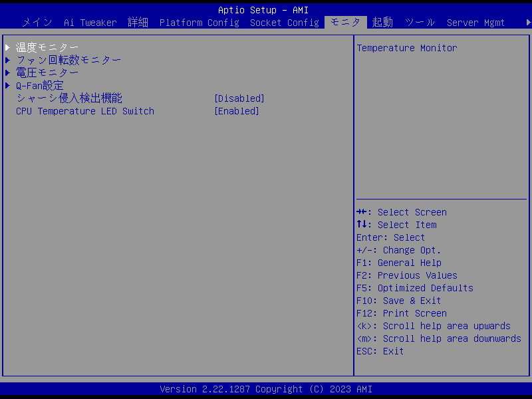Viewport: 532px width, 399px height.
Task: Open the 詳細 tab
Action: click(138, 23)
